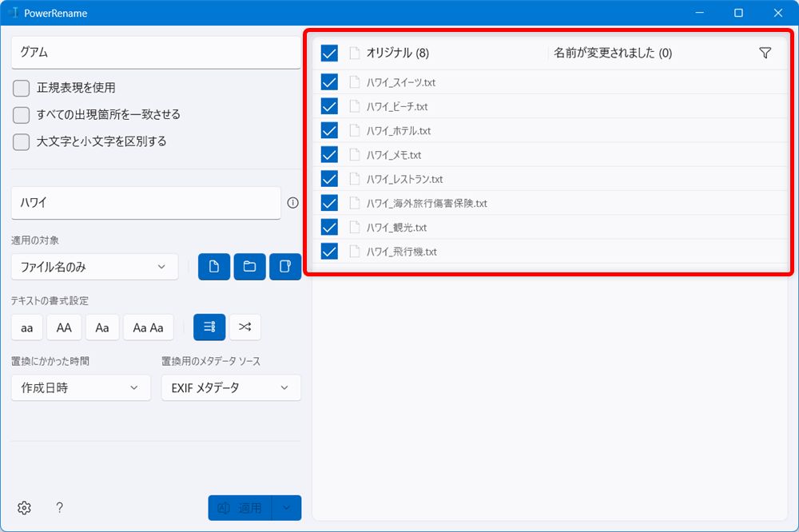The image size is (799, 532).
Task: Toggle the enumerate items formatting icon
Action: click(x=209, y=327)
